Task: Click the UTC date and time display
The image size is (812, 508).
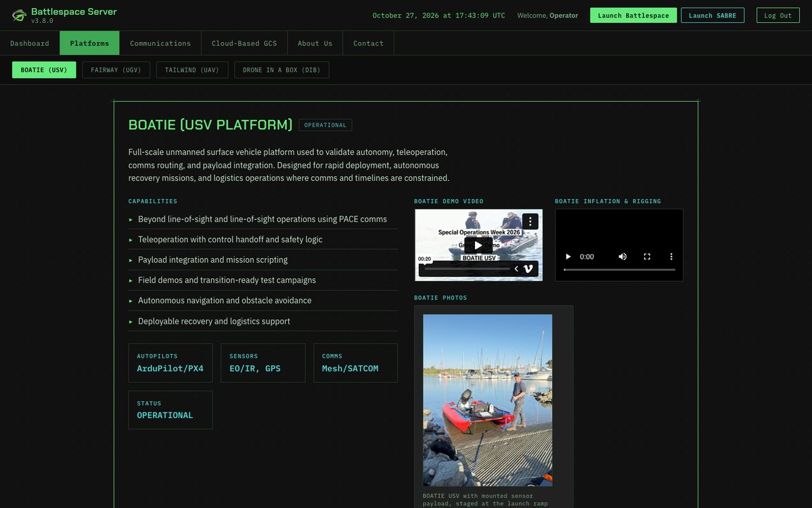Action: click(x=438, y=16)
